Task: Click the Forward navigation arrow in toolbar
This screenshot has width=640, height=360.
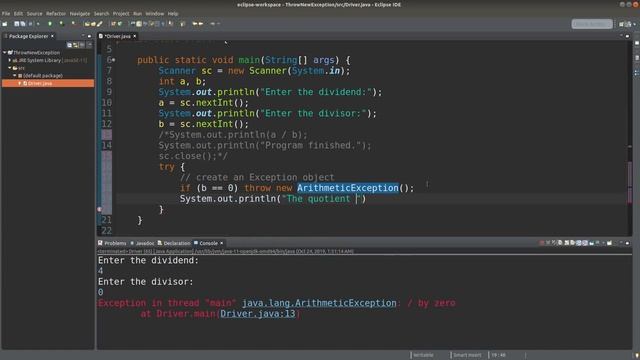Action: [201, 24]
